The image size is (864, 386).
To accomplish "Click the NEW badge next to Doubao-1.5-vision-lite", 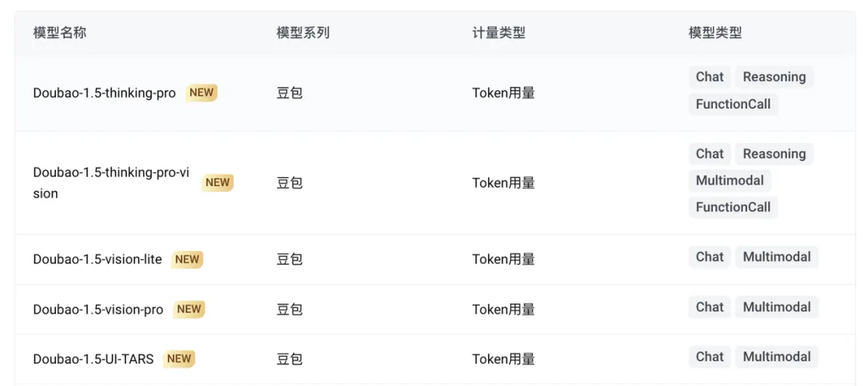I will (x=187, y=259).
